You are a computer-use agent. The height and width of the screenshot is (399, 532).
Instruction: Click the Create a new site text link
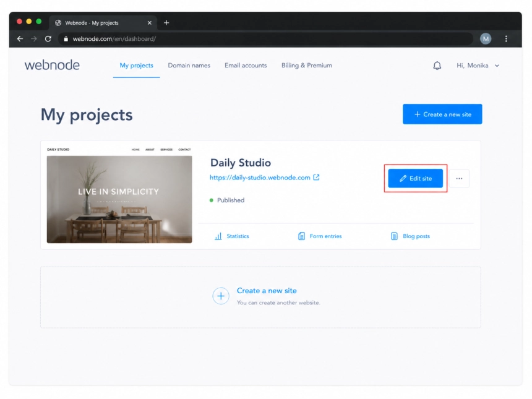click(x=267, y=291)
